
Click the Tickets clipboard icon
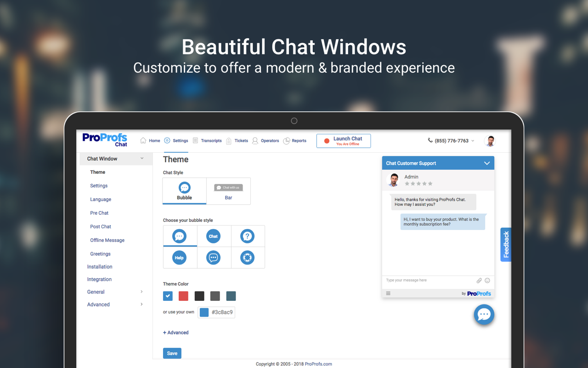tap(229, 141)
